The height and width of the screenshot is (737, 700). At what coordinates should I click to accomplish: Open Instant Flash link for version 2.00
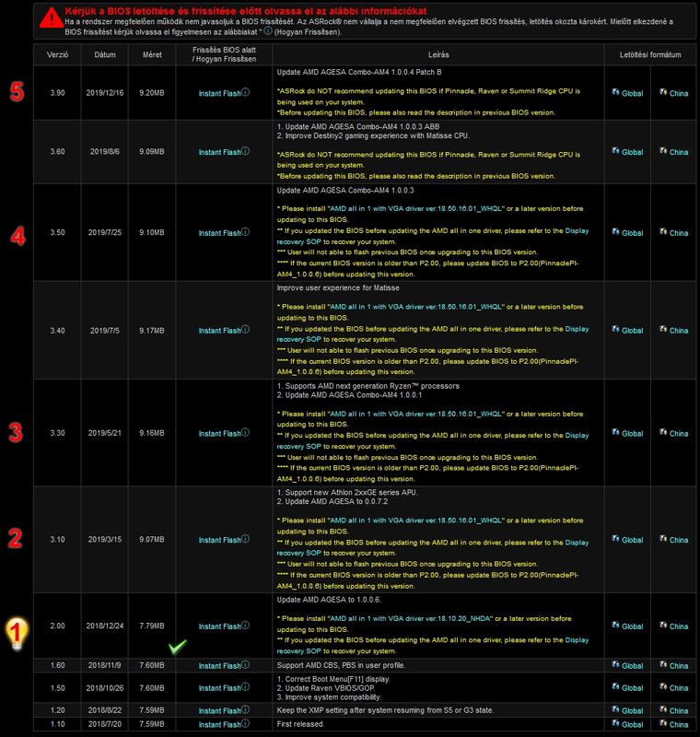tap(219, 626)
